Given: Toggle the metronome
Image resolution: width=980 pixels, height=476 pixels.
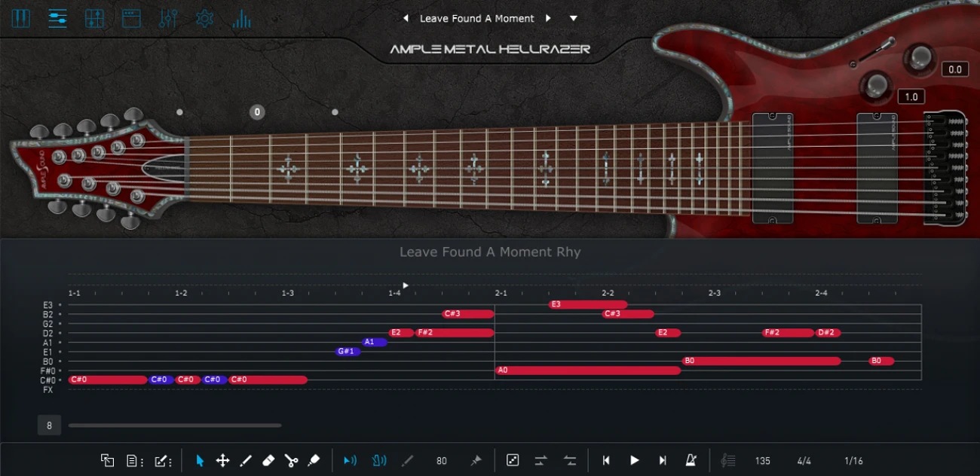Looking at the screenshot, I should tap(691, 460).
